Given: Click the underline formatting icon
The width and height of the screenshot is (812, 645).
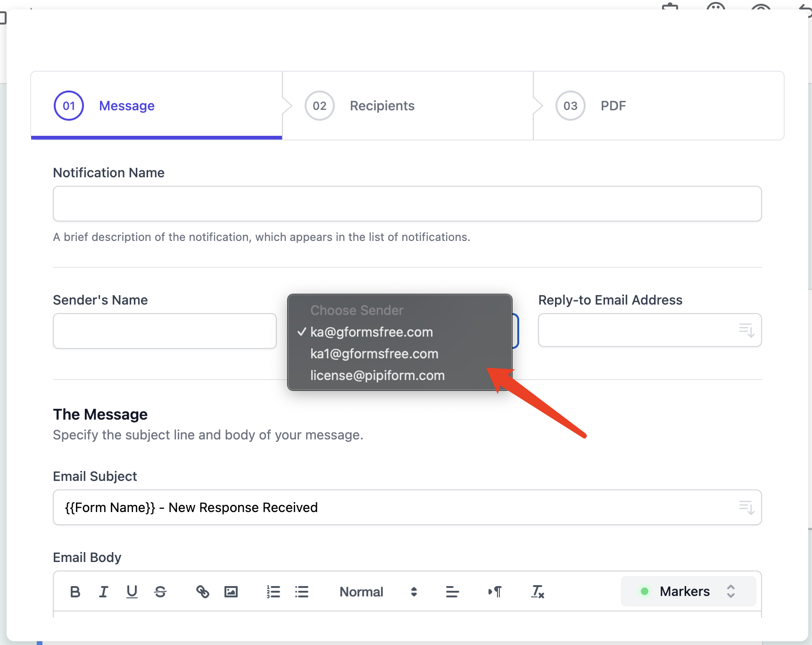Looking at the screenshot, I should coord(132,592).
